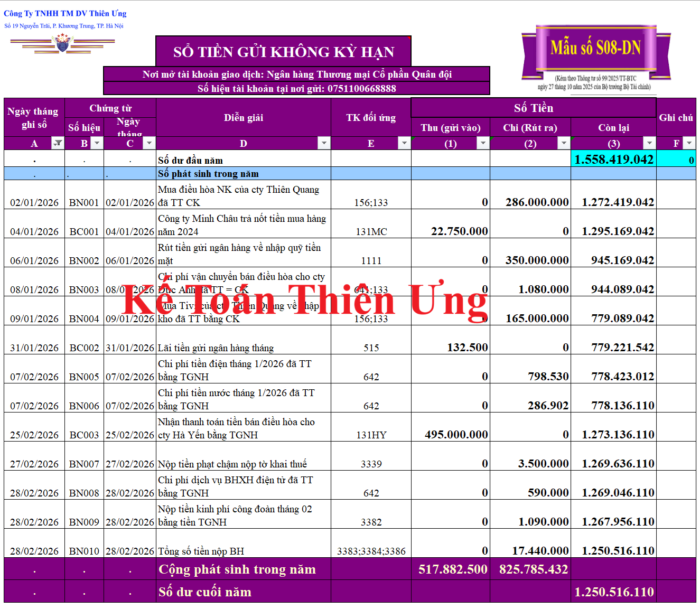Select the cyan opening balance cell 1.558.419.042

pos(613,159)
